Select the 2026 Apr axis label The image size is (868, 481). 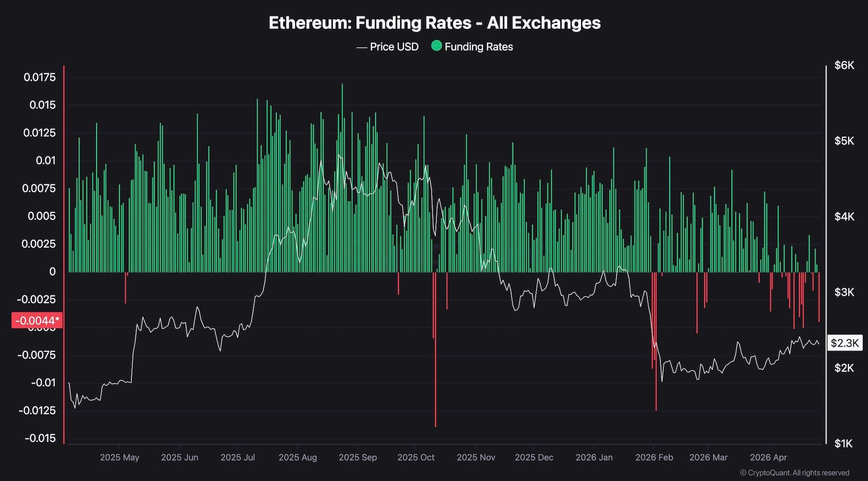768,457
